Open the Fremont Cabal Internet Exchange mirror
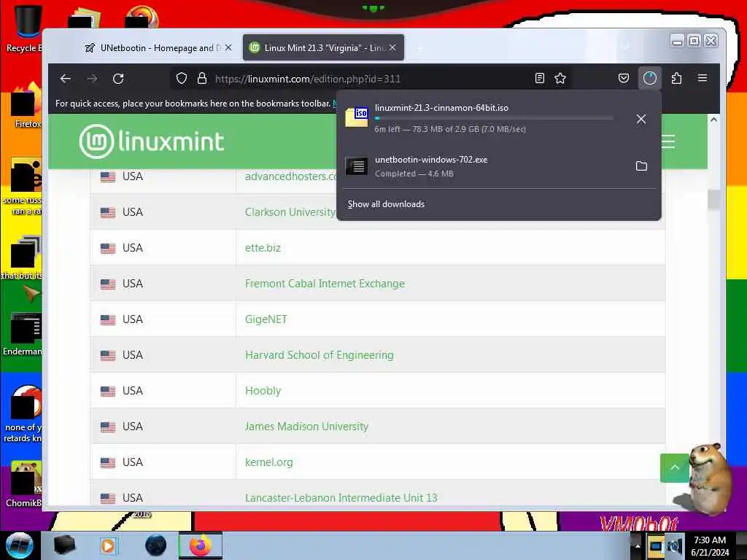The height and width of the screenshot is (560, 747). pyautogui.click(x=325, y=284)
